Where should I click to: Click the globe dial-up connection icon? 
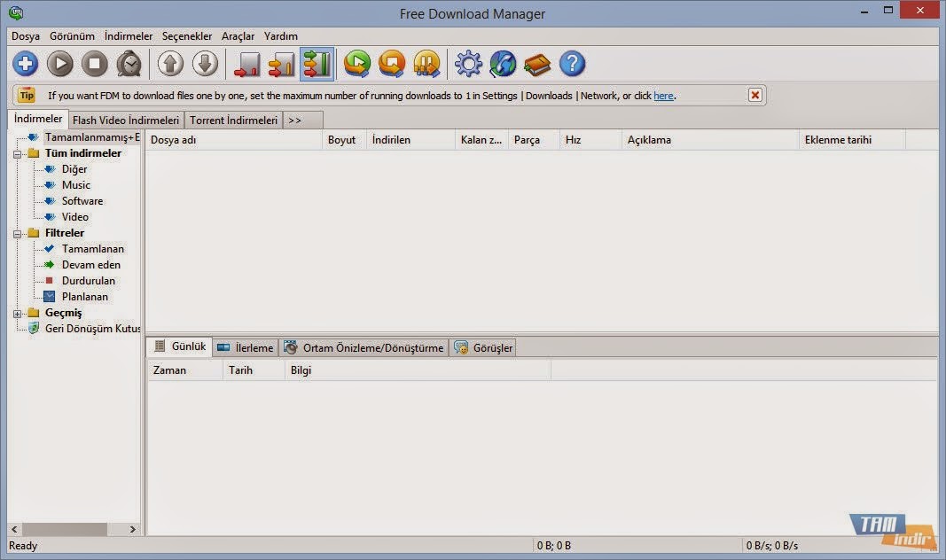coord(504,64)
